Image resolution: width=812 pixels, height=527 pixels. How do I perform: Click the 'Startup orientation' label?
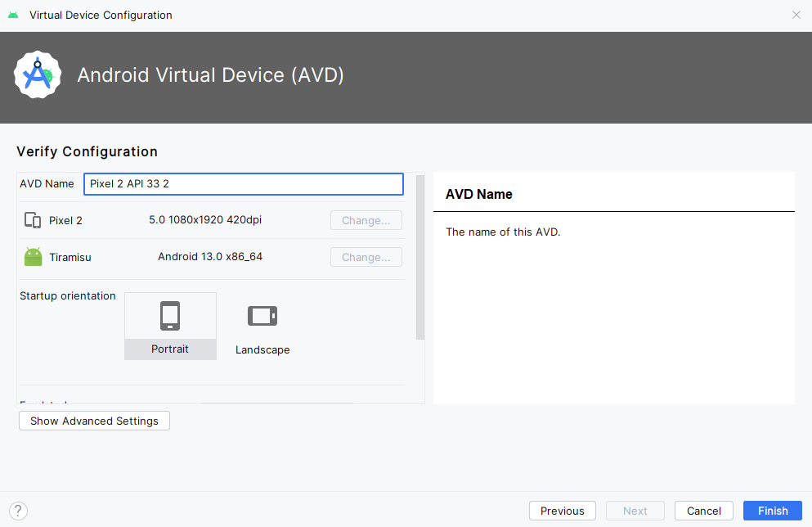click(x=68, y=296)
